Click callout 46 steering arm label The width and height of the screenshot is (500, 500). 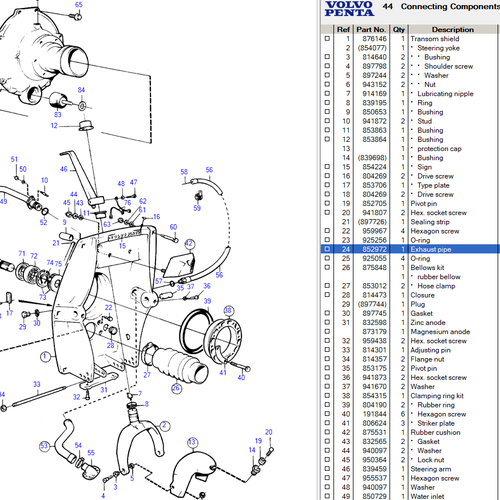click(x=64, y=169)
